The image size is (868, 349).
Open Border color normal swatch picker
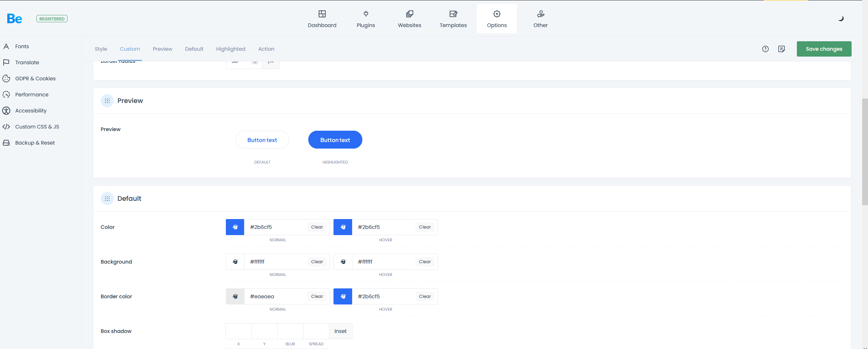point(235,296)
